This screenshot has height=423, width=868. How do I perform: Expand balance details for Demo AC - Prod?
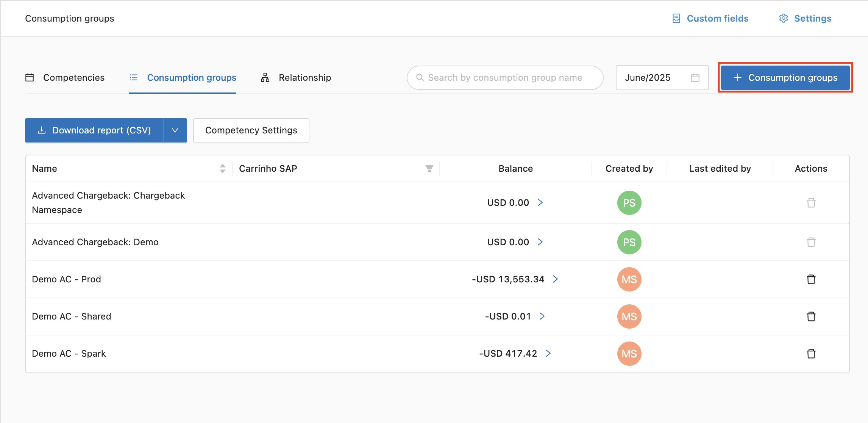(555, 279)
